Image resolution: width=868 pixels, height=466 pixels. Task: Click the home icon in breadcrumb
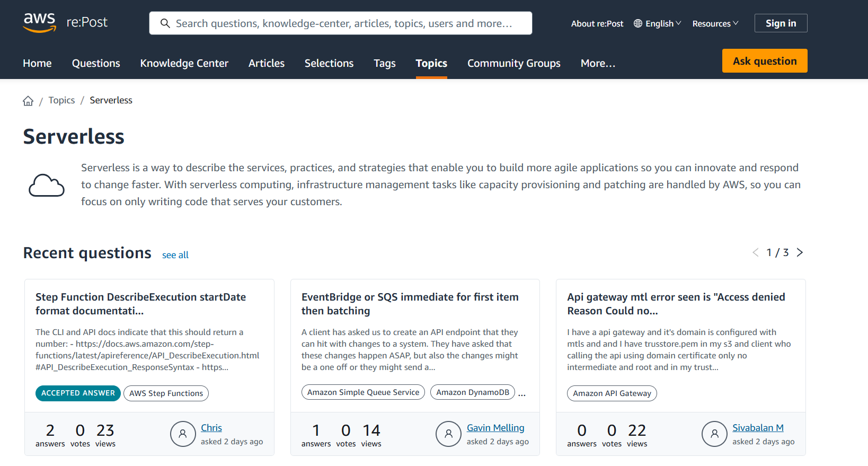28,101
